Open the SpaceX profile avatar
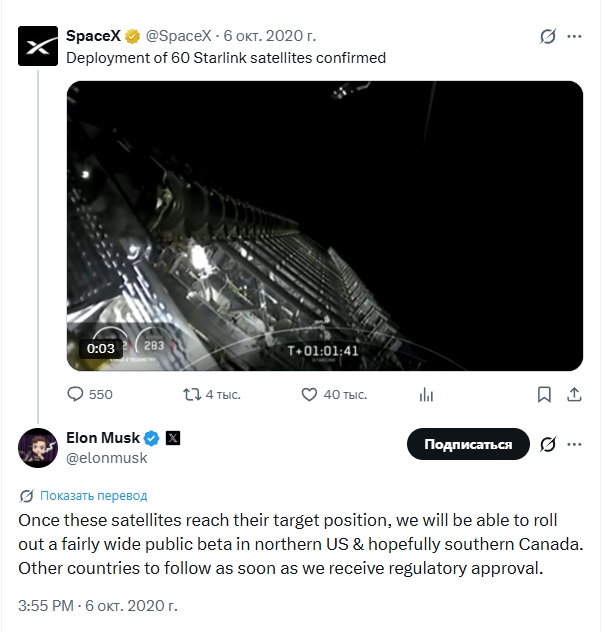Image resolution: width=604 pixels, height=632 pixels. (38, 46)
